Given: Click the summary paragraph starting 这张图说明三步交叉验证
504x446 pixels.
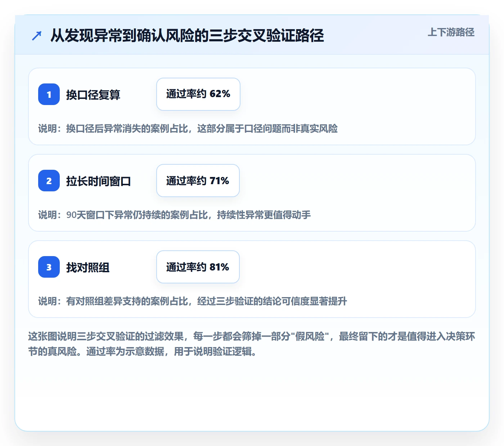Looking at the screenshot, I should point(252,344).
